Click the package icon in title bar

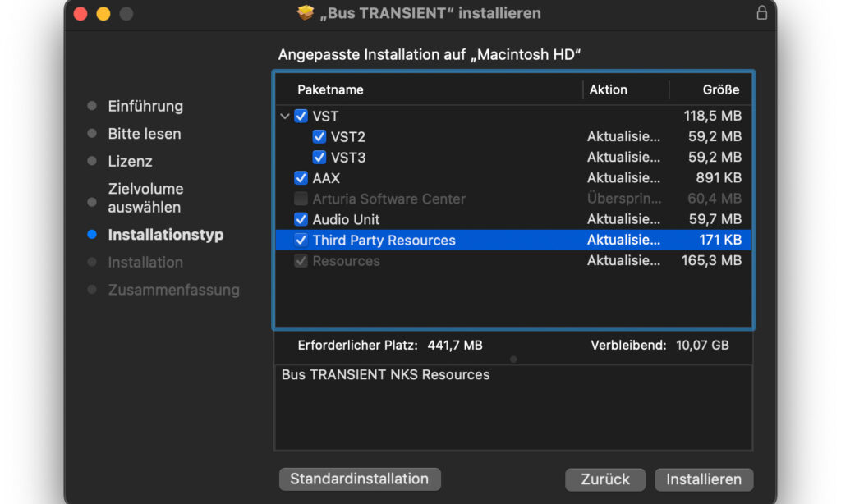306,13
